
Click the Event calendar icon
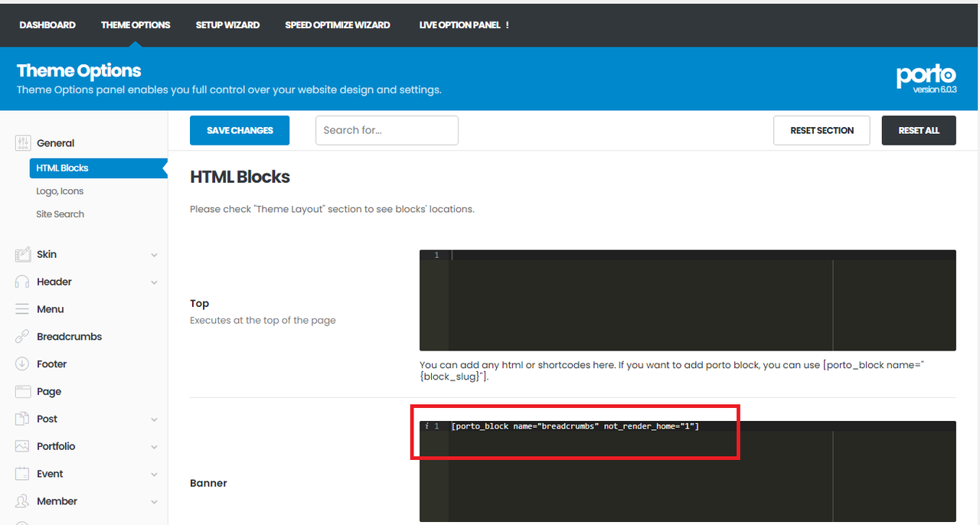click(22, 474)
